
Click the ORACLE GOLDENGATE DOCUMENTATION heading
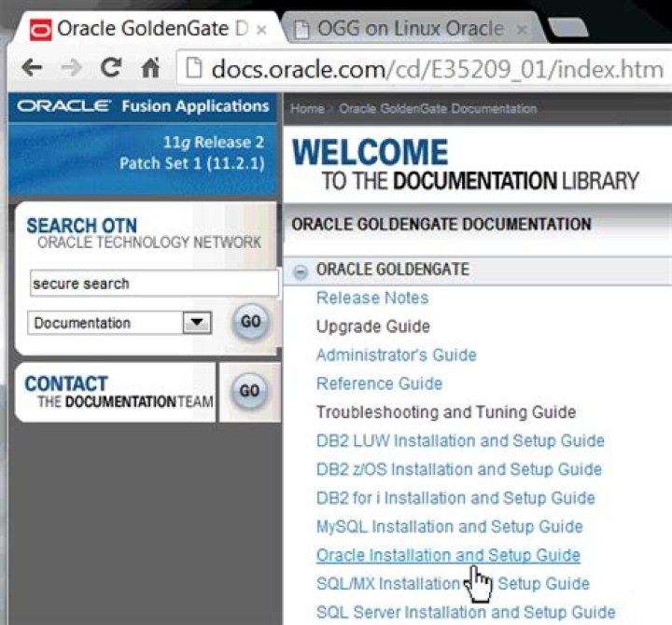click(441, 224)
